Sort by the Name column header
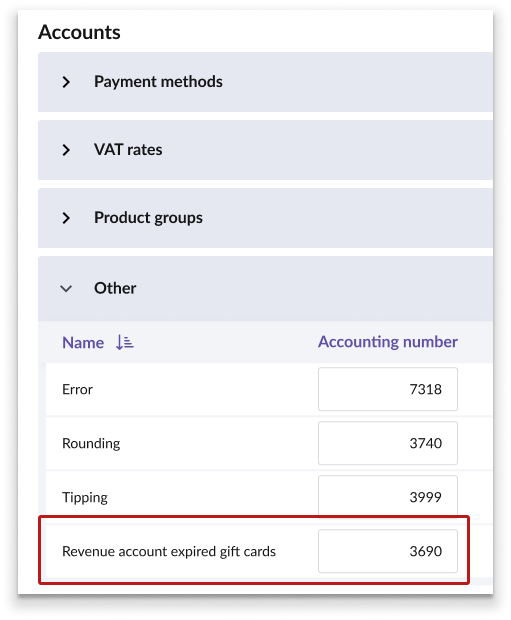The image size is (511, 620). (x=83, y=342)
